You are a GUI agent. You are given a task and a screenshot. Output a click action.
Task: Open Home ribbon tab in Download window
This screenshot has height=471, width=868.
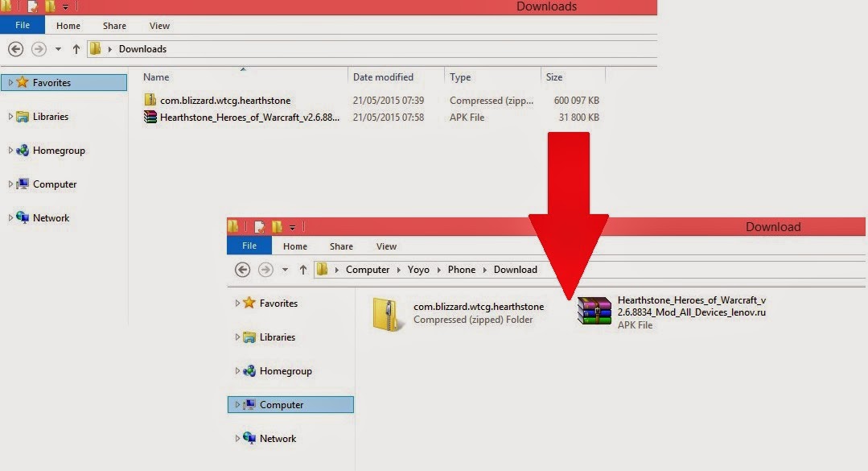click(x=295, y=246)
